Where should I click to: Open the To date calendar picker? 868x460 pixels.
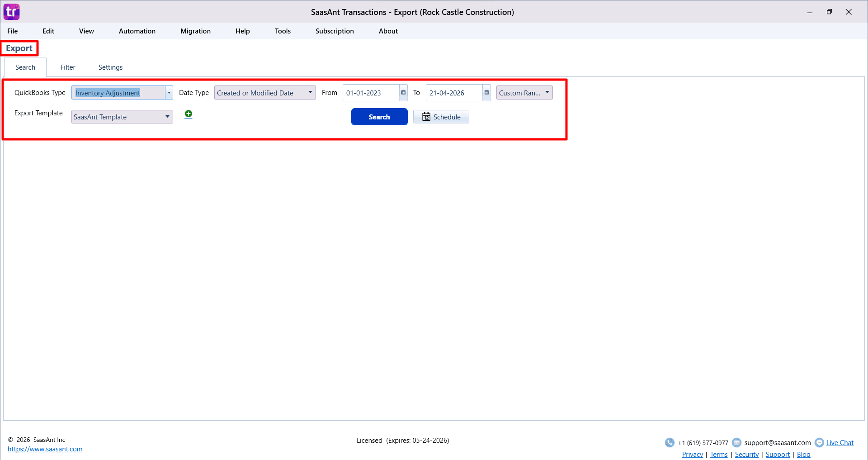486,93
